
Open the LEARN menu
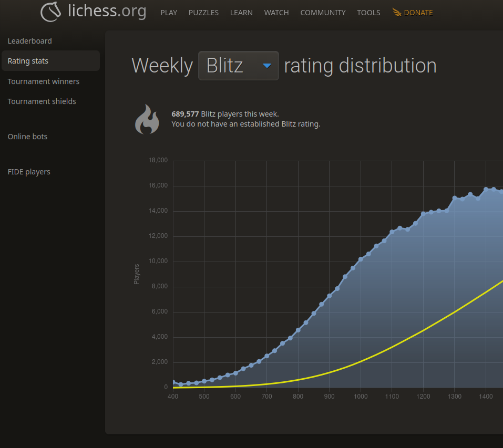[241, 13]
